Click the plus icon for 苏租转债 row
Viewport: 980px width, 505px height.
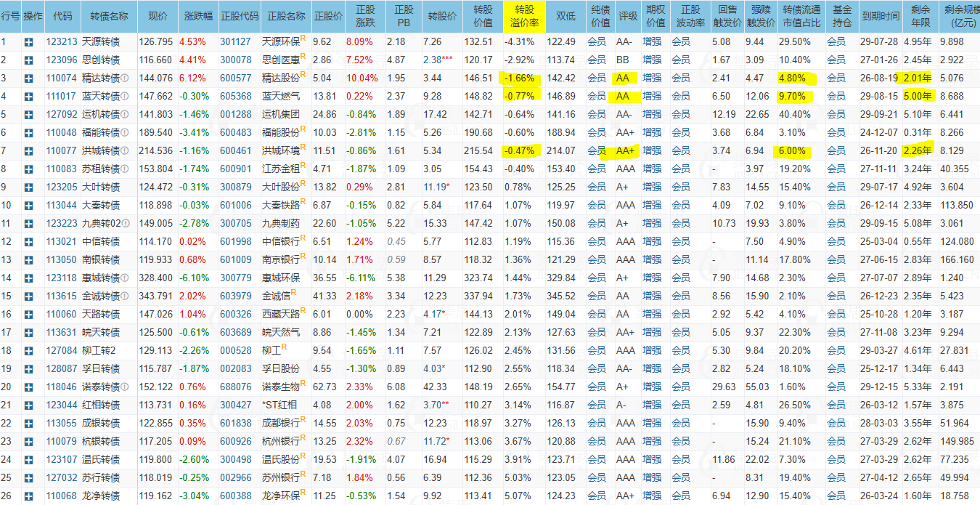point(28,169)
